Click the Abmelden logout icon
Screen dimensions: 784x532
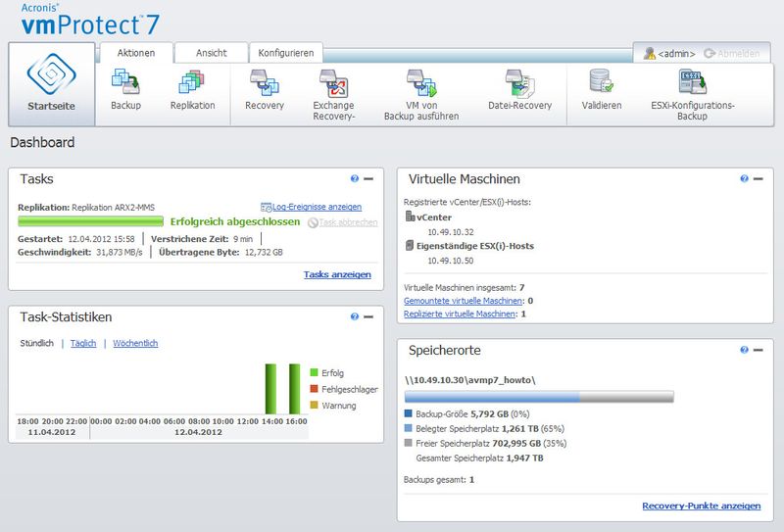click(x=709, y=53)
